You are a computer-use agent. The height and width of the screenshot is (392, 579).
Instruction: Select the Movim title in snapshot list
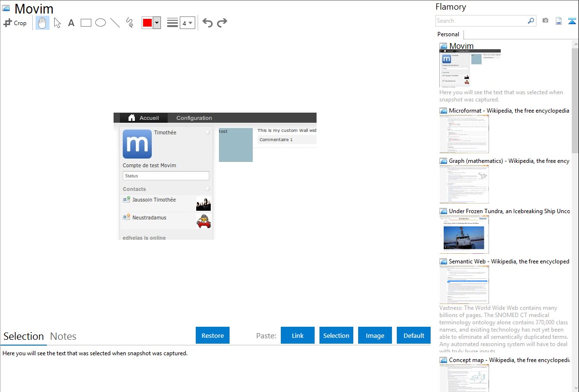coord(461,46)
